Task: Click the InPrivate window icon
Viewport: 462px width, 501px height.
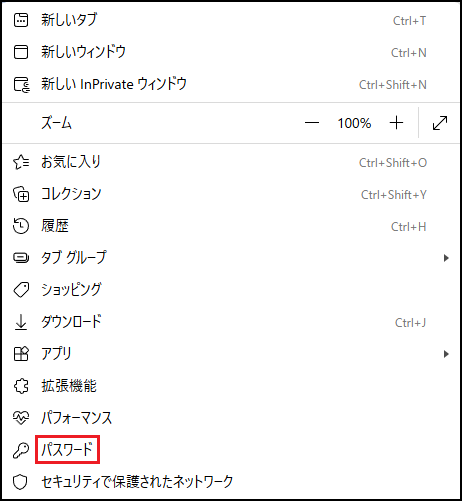Action: (x=21, y=84)
